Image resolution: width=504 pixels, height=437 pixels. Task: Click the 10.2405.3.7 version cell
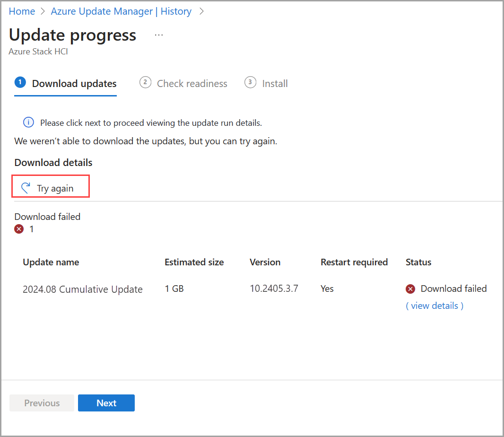coord(274,288)
